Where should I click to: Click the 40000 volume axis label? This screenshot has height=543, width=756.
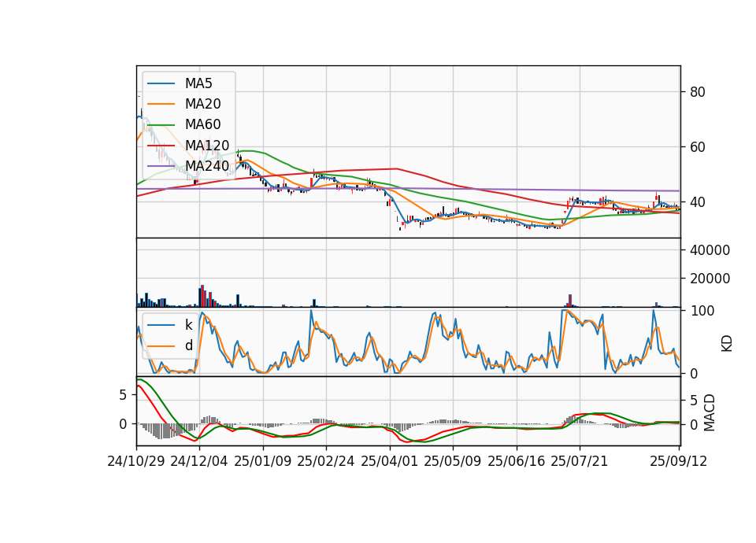710,250
